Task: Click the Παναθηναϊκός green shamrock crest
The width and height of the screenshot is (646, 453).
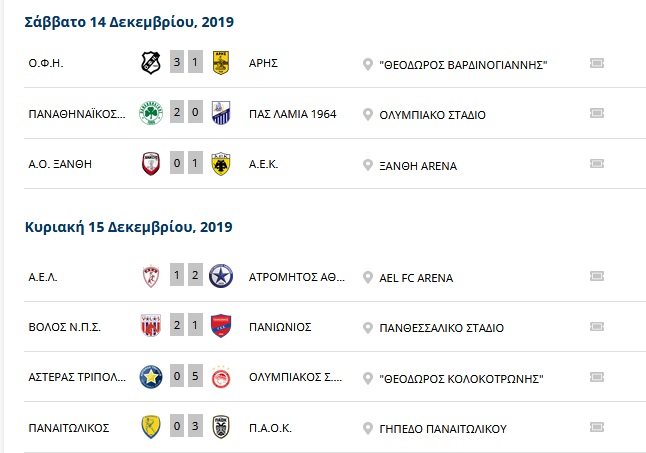Action: click(x=151, y=113)
